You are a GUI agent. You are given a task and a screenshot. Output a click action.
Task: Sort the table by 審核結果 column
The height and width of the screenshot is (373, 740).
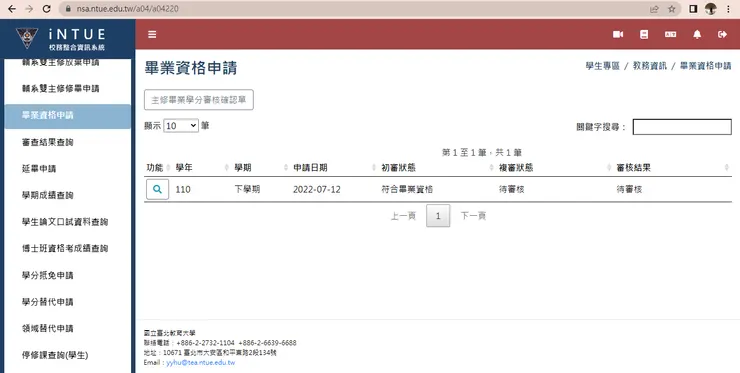click(x=726, y=168)
